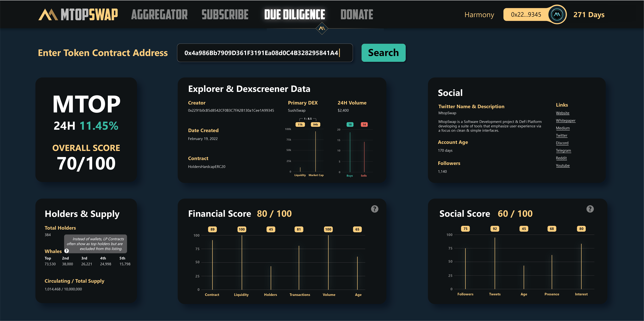Click the 45 Holders score badge in Financial Score
The height and width of the screenshot is (321, 644).
(271, 229)
